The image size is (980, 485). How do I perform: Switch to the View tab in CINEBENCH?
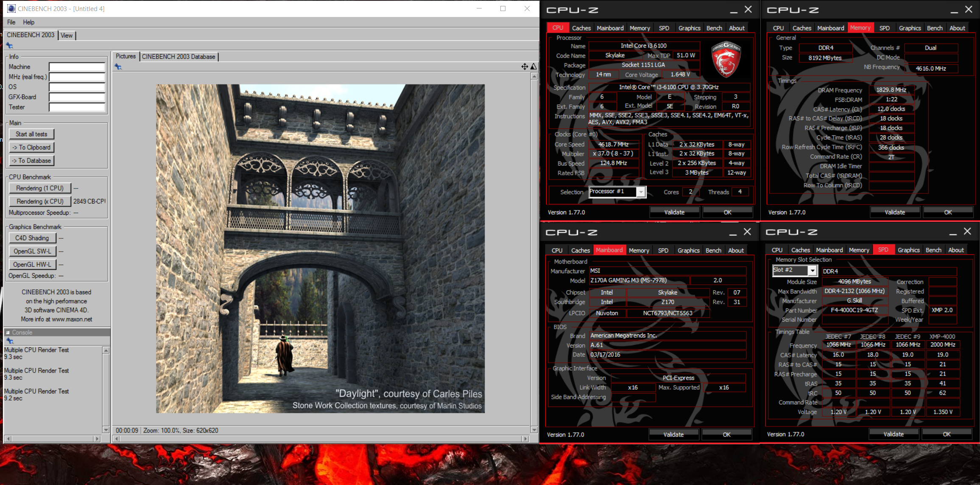point(67,35)
